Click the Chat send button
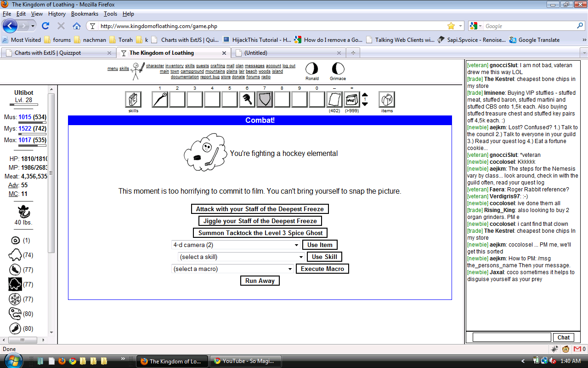 pyautogui.click(x=564, y=337)
